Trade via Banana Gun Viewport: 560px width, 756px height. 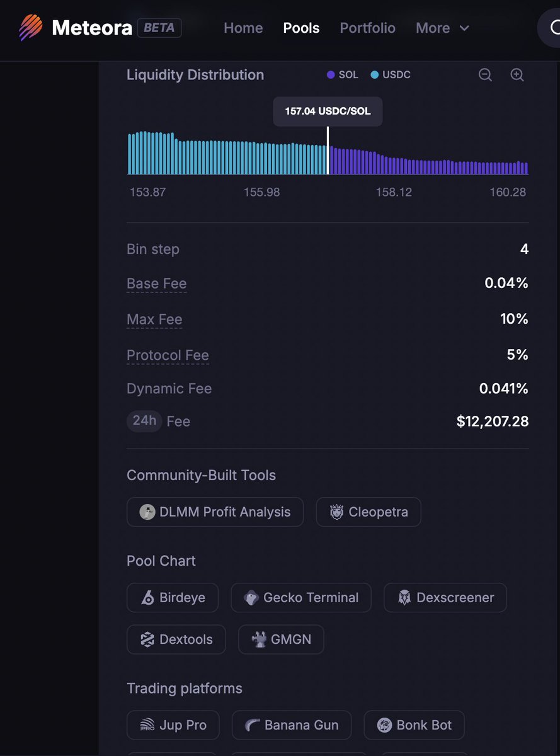(292, 725)
